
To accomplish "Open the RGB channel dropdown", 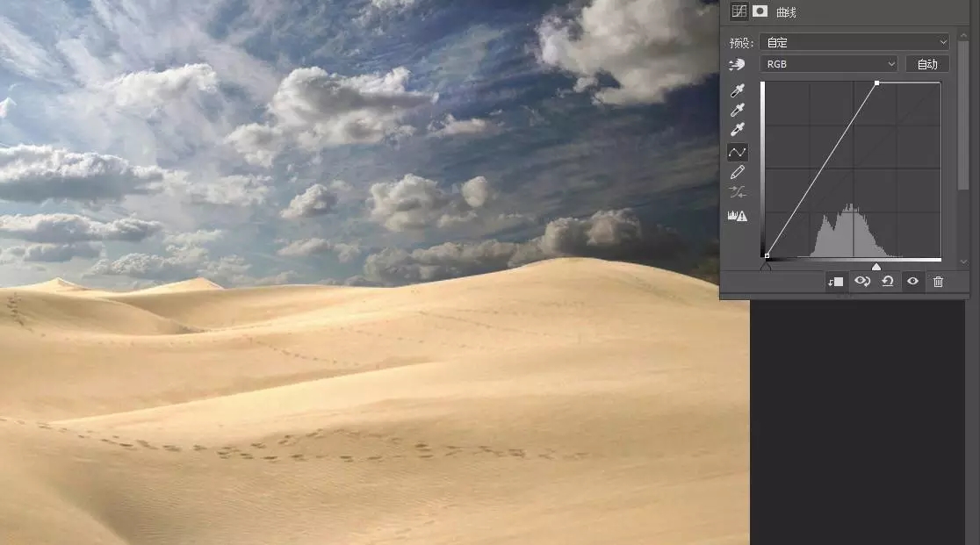I will pyautogui.click(x=829, y=64).
